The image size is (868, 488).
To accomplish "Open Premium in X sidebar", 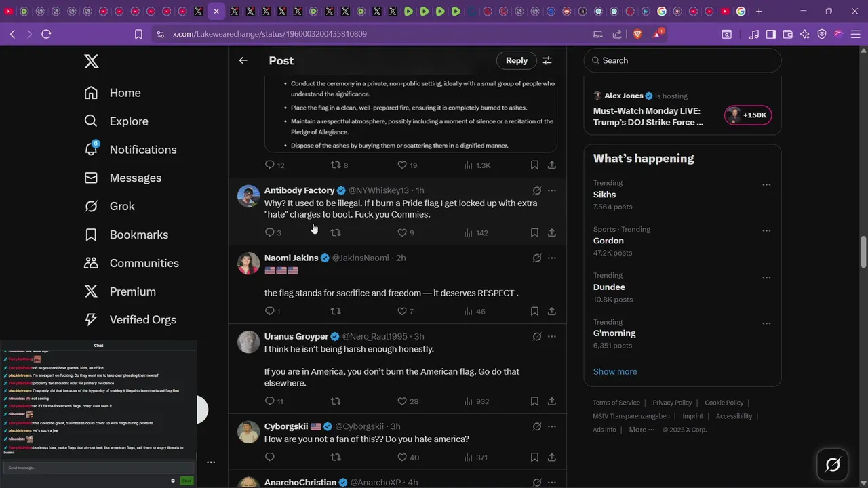I will tap(120, 291).
